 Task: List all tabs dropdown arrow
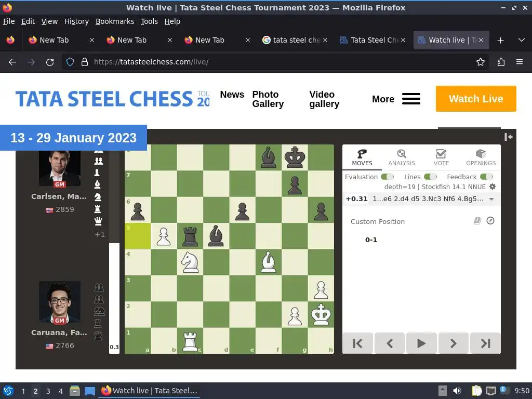(x=522, y=40)
